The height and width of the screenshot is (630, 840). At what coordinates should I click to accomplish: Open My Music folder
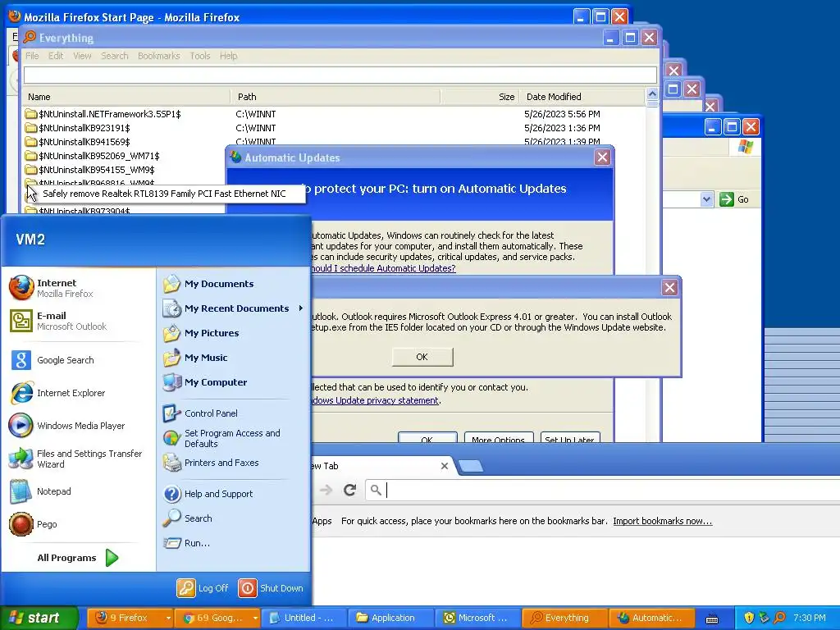(x=195, y=358)
